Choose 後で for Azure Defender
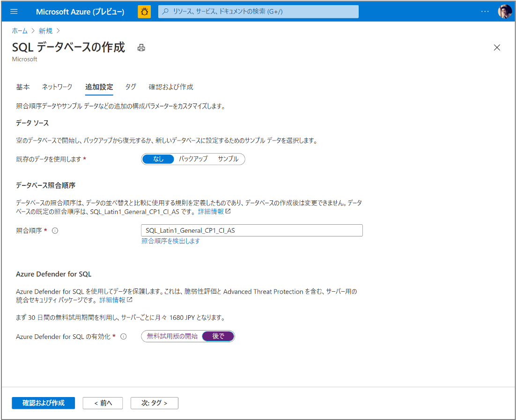Screen dimensions: 516x420 tap(218, 336)
